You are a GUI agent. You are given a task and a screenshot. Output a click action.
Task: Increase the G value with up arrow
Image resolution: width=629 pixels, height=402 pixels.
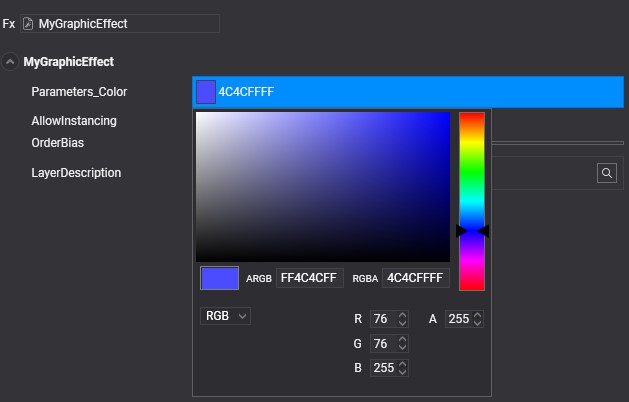click(x=402, y=339)
